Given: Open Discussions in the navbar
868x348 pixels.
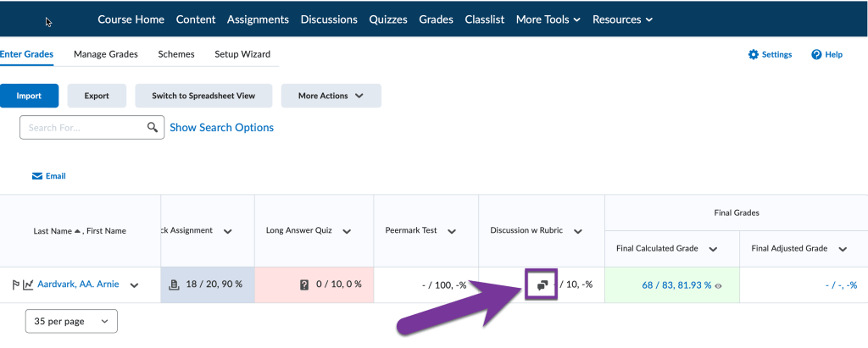Looking at the screenshot, I should point(329,19).
